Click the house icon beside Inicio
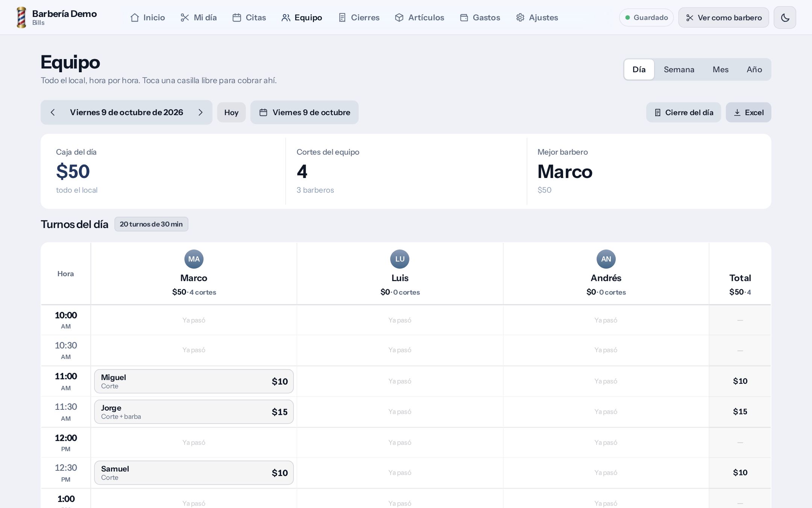Screen dimensions: 812x508 coord(135,18)
